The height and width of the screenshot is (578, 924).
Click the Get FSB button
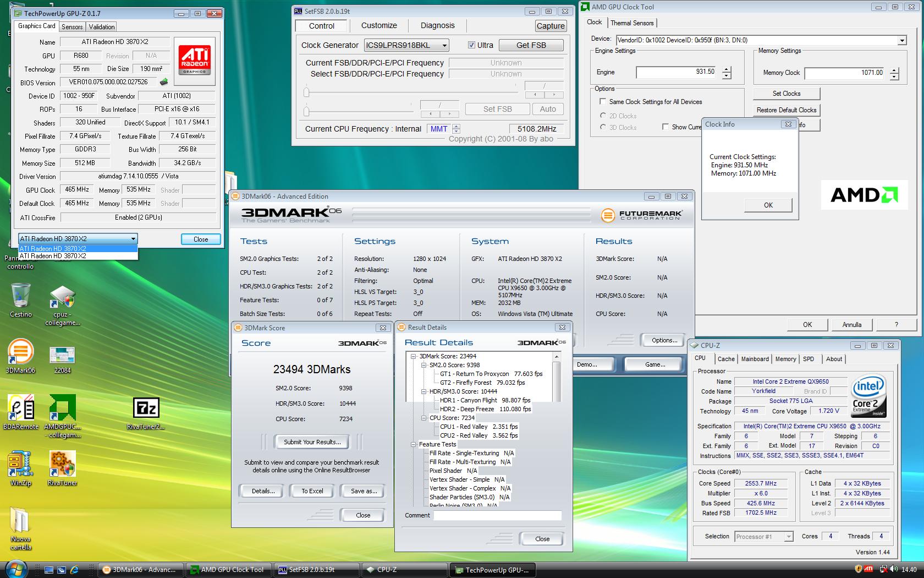click(531, 45)
